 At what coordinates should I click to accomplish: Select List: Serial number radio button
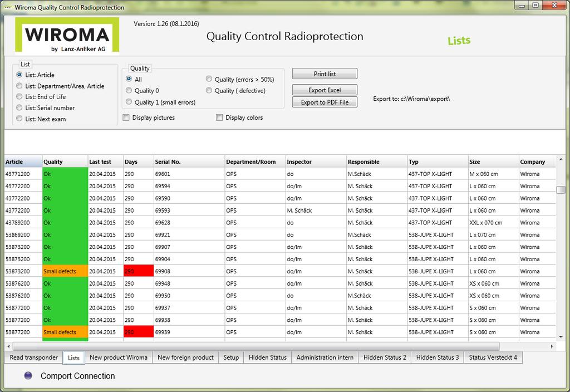(x=19, y=107)
